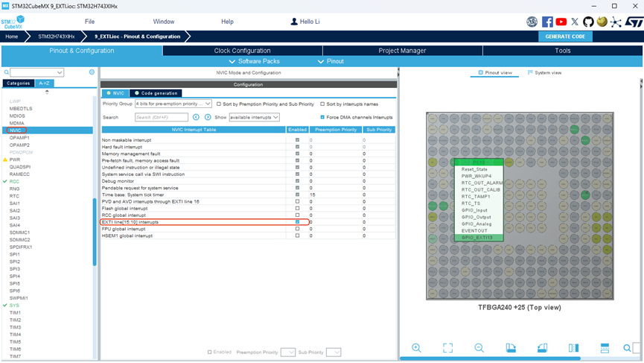The height and width of the screenshot is (363, 644).
Task: Zoom out of the pinout view
Action: pos(479,348)
